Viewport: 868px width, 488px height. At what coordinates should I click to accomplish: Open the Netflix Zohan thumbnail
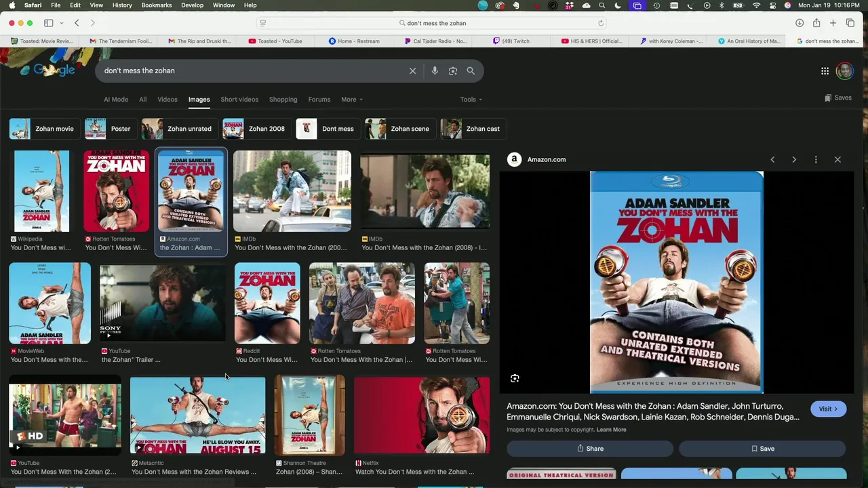421,415
